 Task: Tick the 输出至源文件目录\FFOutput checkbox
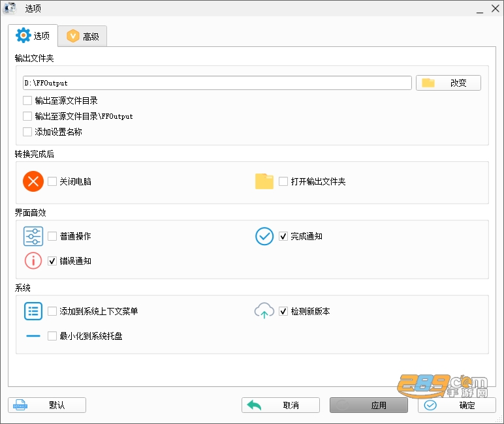(27, 116)
